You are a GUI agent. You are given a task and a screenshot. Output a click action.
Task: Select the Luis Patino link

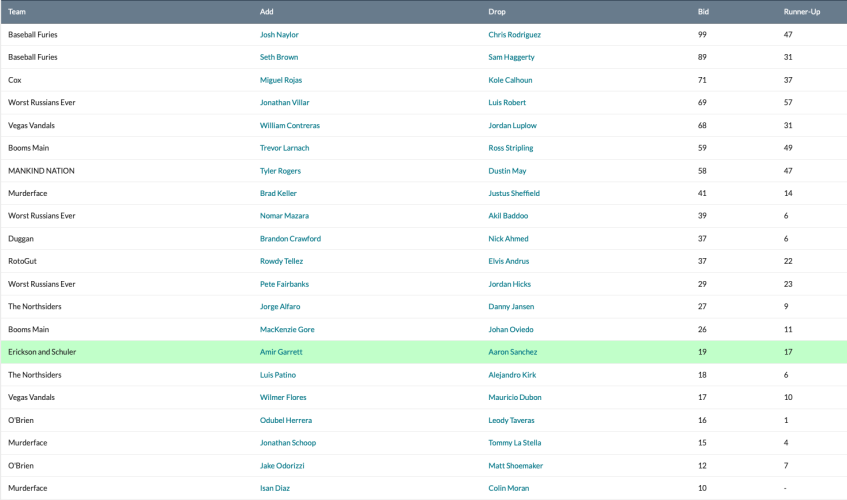[x=278, y=375]
